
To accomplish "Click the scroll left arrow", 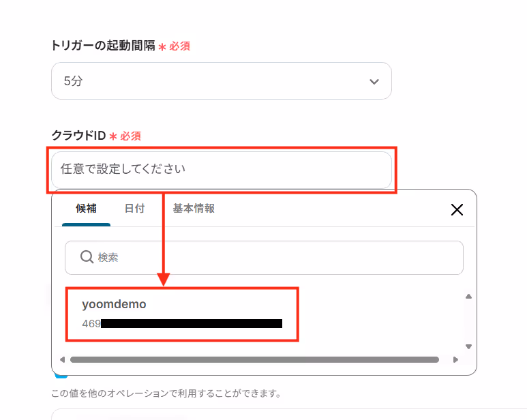I will click(x=62, y=359).
